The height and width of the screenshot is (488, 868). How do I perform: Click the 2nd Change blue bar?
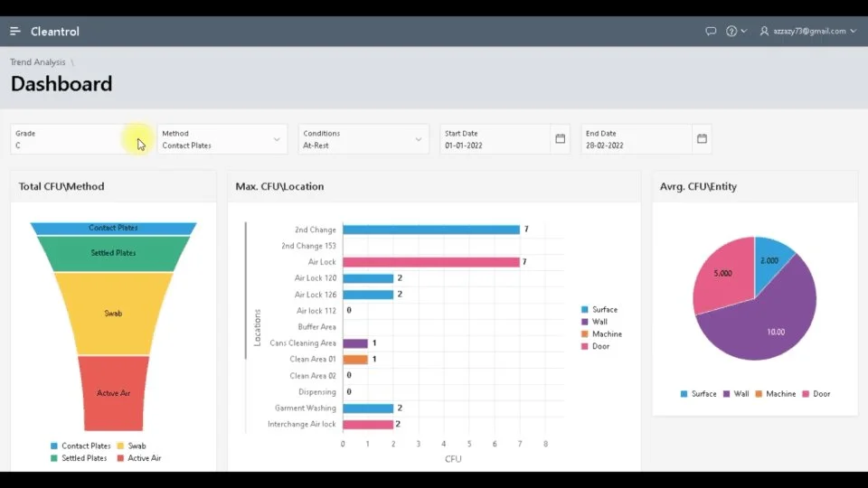pos(430,230)
